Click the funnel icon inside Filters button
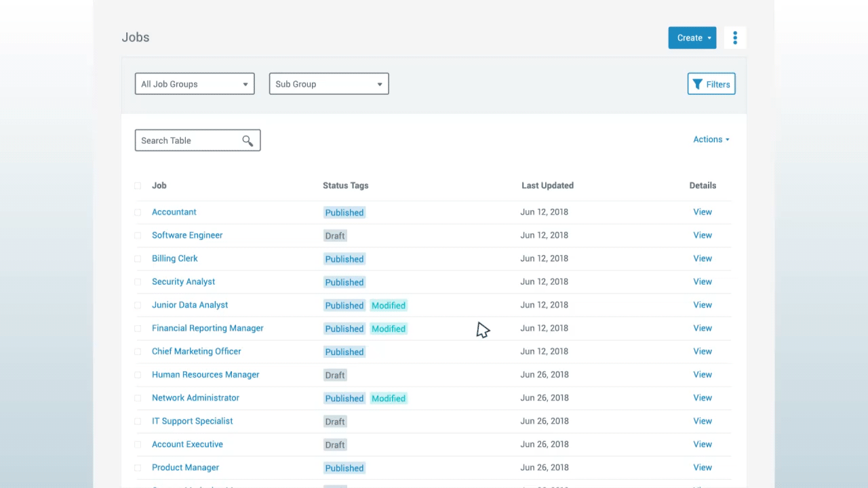 tap(698, 84)
